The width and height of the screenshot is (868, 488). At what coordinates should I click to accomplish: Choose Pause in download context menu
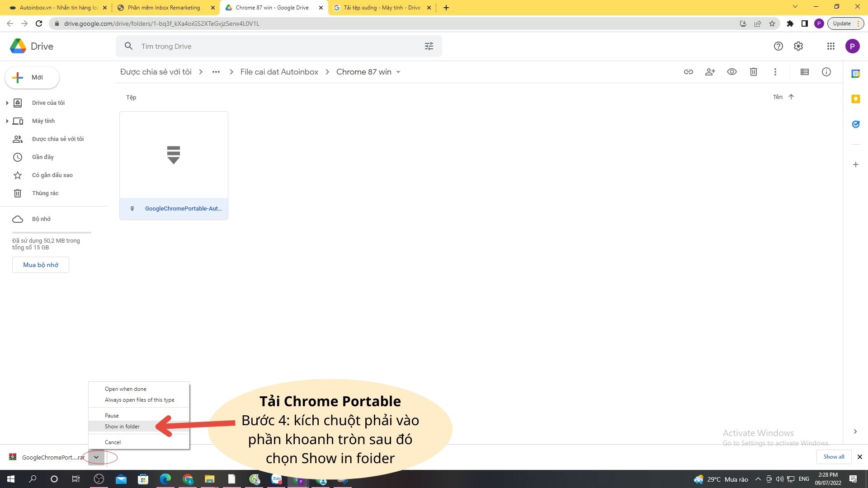pyautogui.click(x=112, y=416)
